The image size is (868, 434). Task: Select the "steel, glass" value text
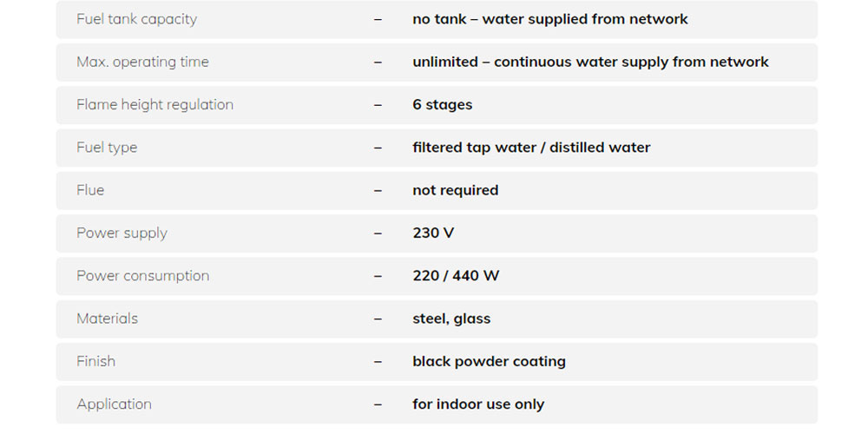click(451, 319)
